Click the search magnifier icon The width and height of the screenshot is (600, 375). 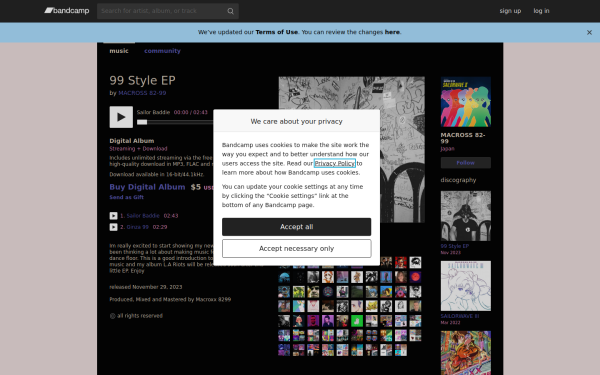[230, 11]
